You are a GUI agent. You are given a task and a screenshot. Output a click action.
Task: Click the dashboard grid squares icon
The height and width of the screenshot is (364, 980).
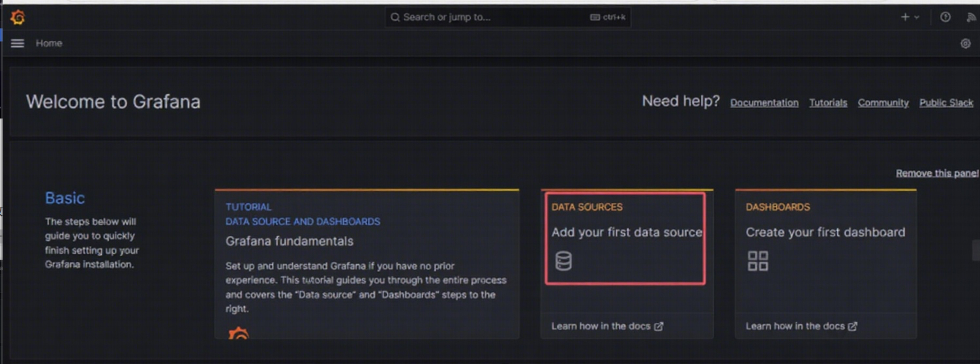tap(758, 261)
